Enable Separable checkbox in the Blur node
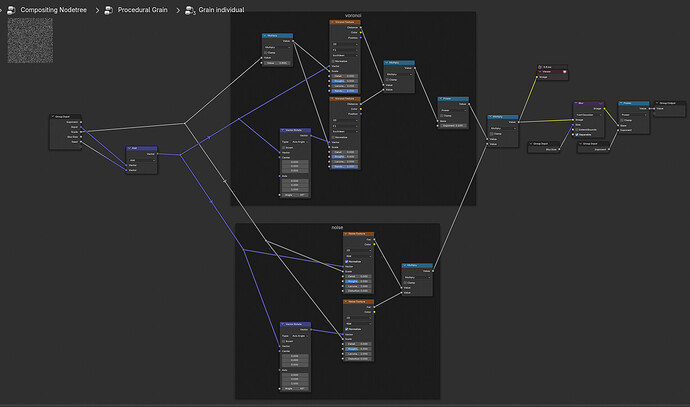The height and width of the screenshot is (407, 690). pos(577,135)
